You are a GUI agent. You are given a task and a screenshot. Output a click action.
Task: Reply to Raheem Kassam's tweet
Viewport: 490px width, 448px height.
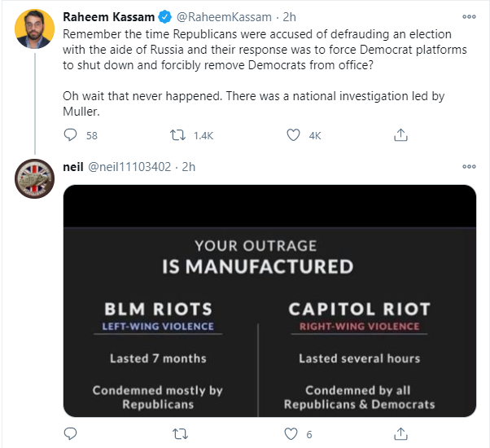70,135
